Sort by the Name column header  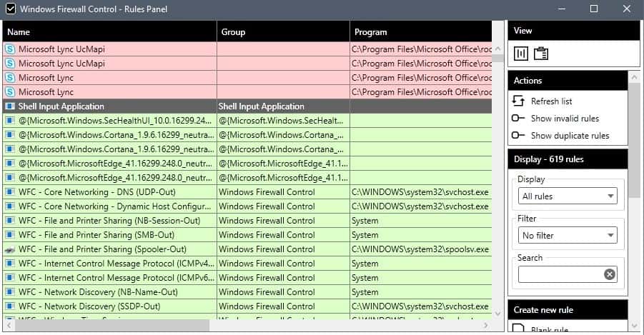(109, 31)
